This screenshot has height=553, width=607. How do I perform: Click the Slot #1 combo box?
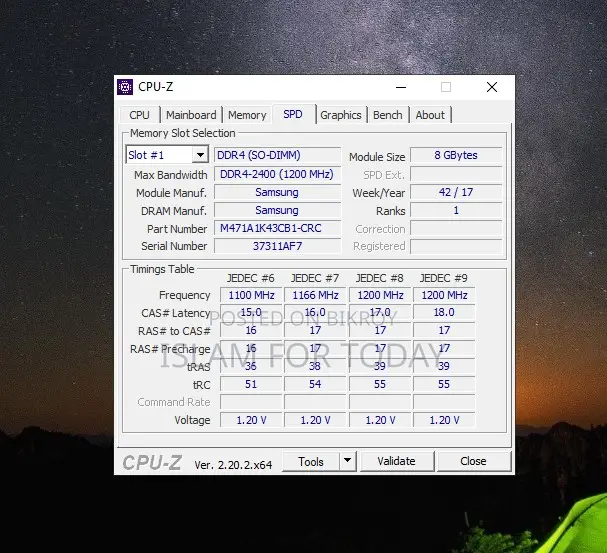[x=167, y=155]
